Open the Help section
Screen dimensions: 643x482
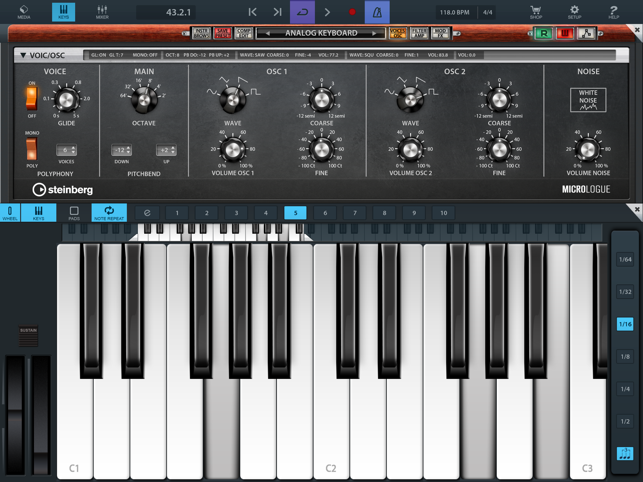click(x=613, y=12)
